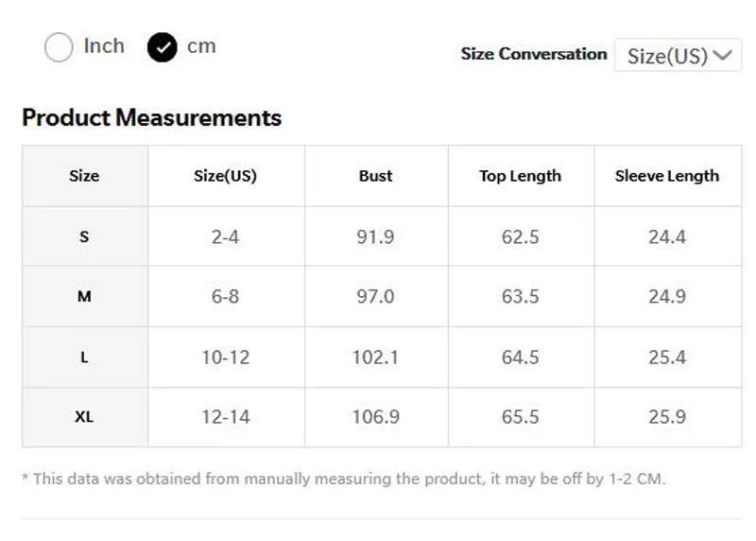Click the Bust column header

375,176
